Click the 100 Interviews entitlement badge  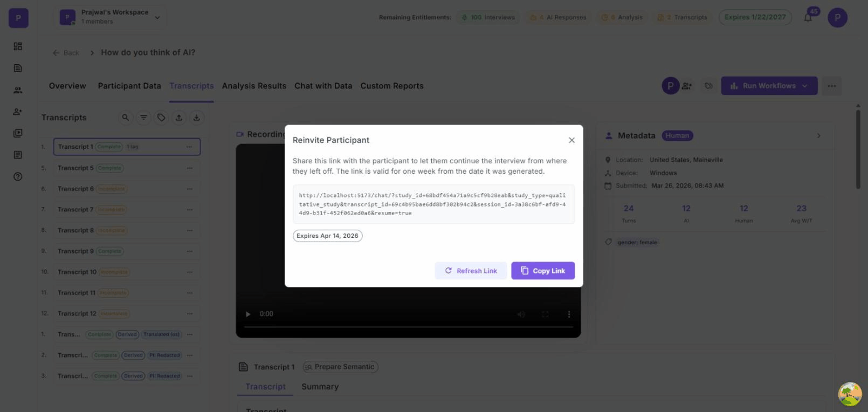pos(488,17)
